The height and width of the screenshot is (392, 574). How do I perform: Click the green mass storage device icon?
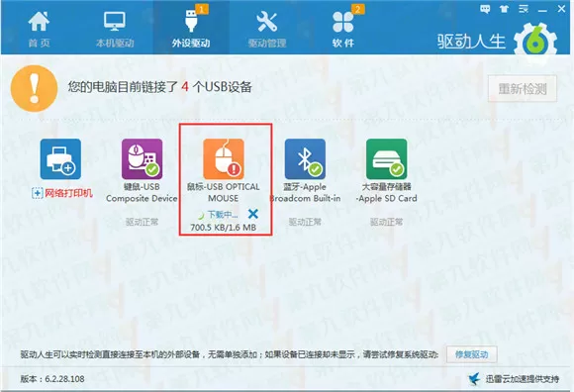click(387, 159)
